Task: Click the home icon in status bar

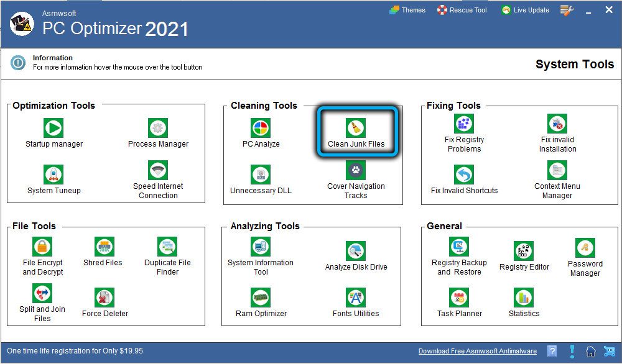Action: [x=591, y=351]
